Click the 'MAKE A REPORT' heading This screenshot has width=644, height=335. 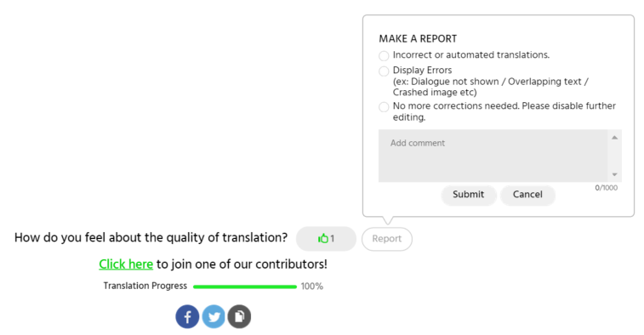418,38
